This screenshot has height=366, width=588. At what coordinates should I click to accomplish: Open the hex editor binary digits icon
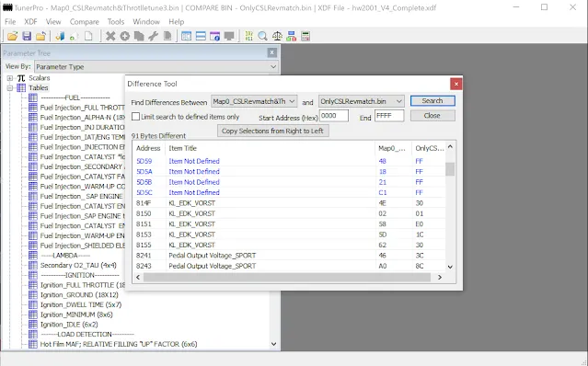pyautogui.click(x=248, y=36)
